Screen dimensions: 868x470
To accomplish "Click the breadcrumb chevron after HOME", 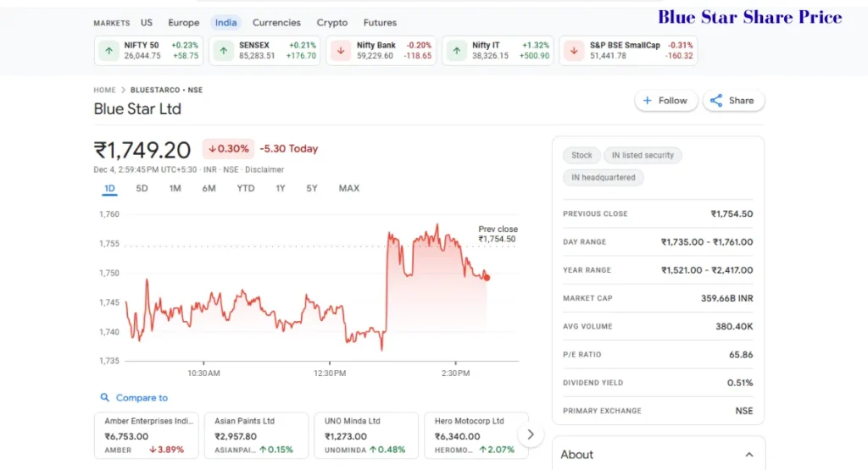I will point(123,90).
